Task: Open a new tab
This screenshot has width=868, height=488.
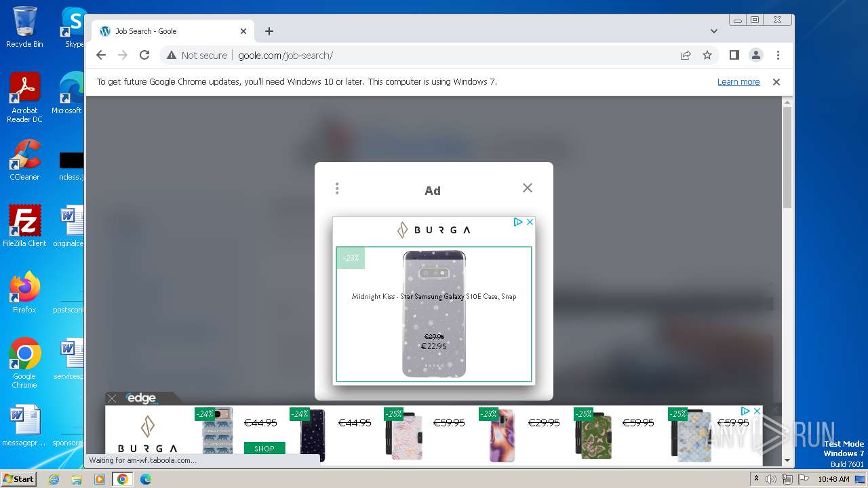Action: (x=269, y=31)
